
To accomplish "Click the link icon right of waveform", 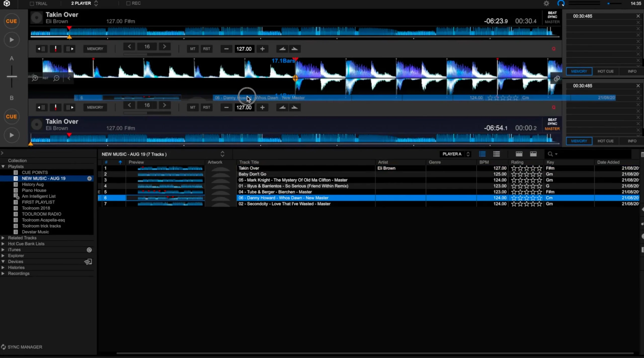I will 556,78.
